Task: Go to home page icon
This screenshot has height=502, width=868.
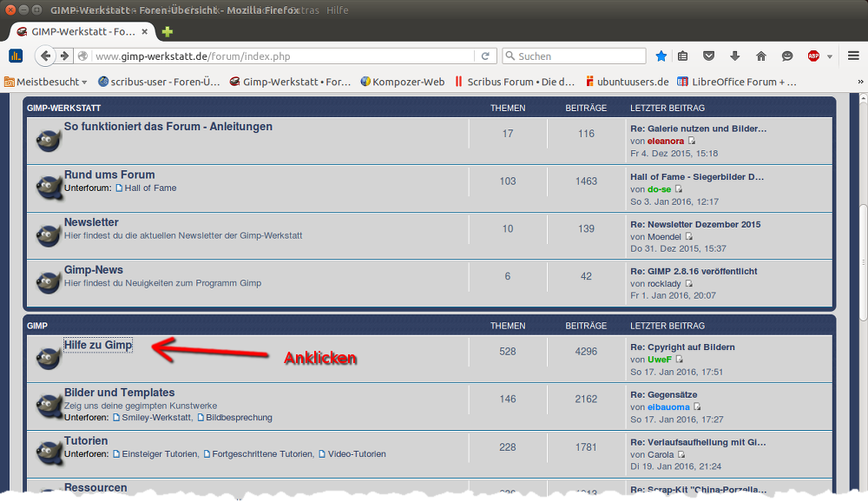Action: click(x=761, y=56)
